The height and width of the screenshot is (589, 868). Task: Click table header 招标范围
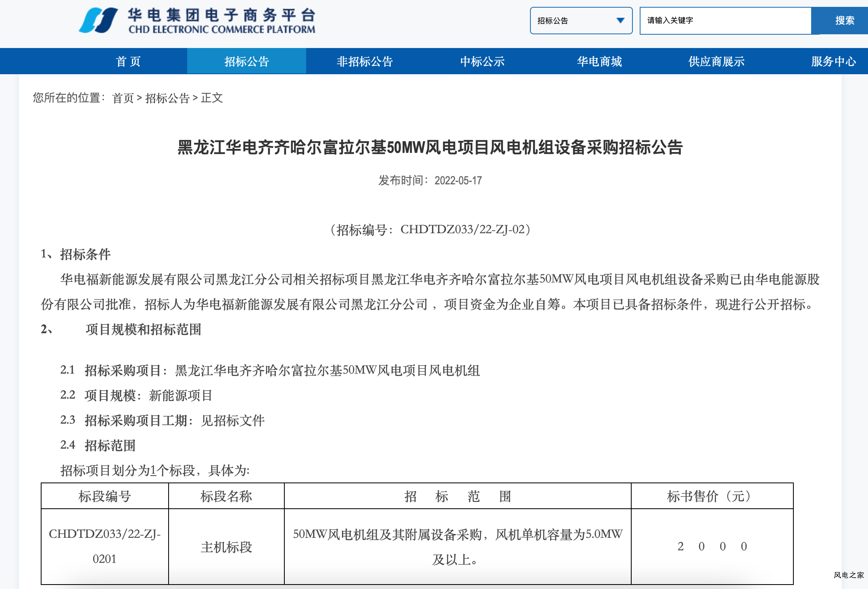[458, 496]
